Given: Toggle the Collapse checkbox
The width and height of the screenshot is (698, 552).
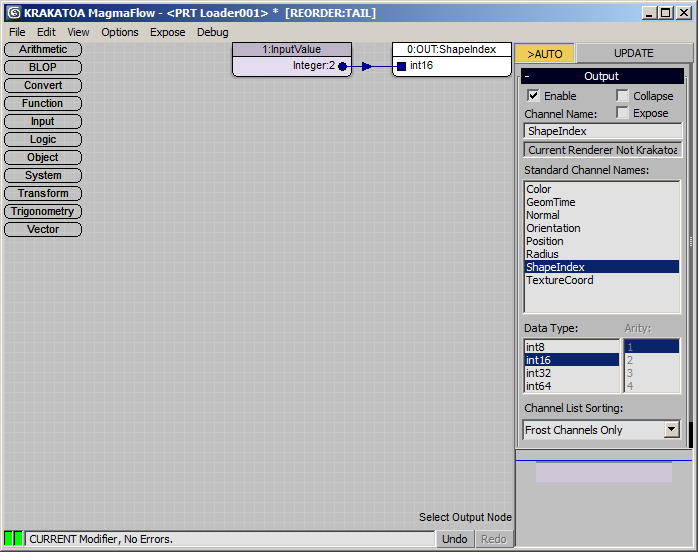Looking at the screenshot, I should pos(622,96).
